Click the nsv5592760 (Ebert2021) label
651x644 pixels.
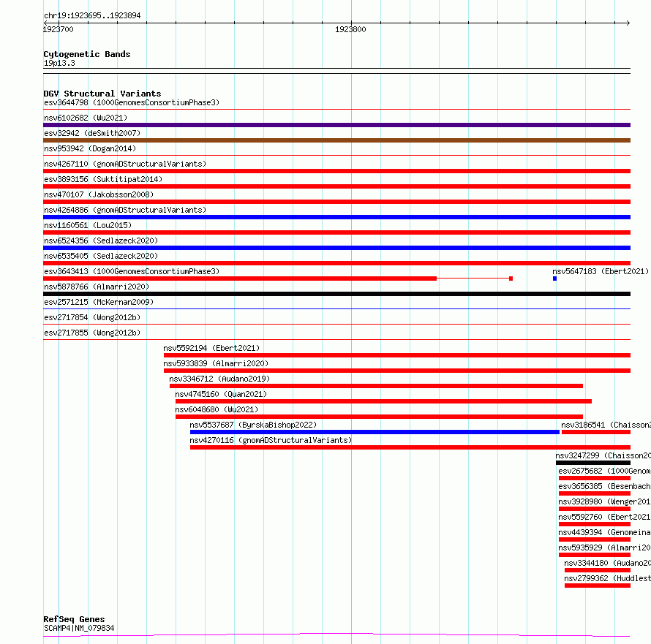click(604, 517)
